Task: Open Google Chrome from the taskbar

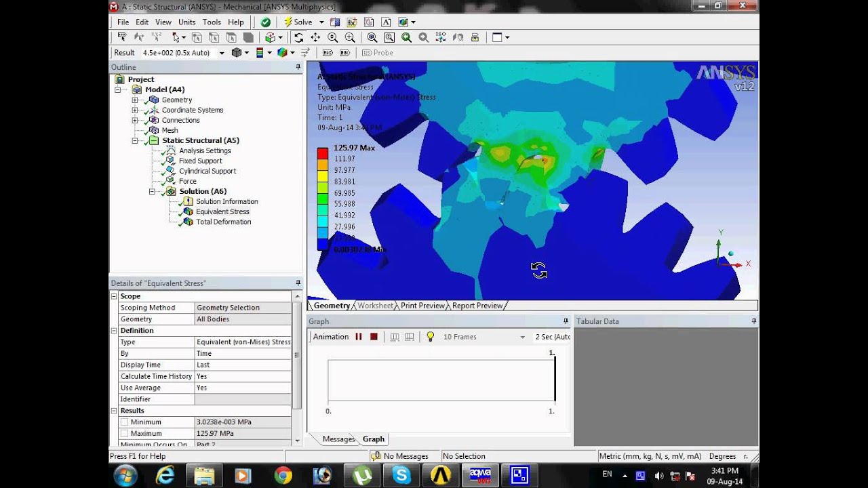Action: tap(283, 476)
